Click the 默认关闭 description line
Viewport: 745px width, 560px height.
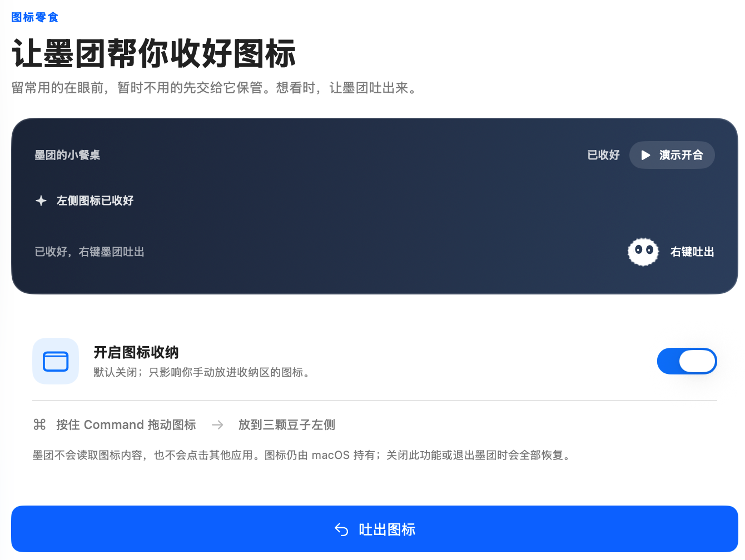[201, 372]
